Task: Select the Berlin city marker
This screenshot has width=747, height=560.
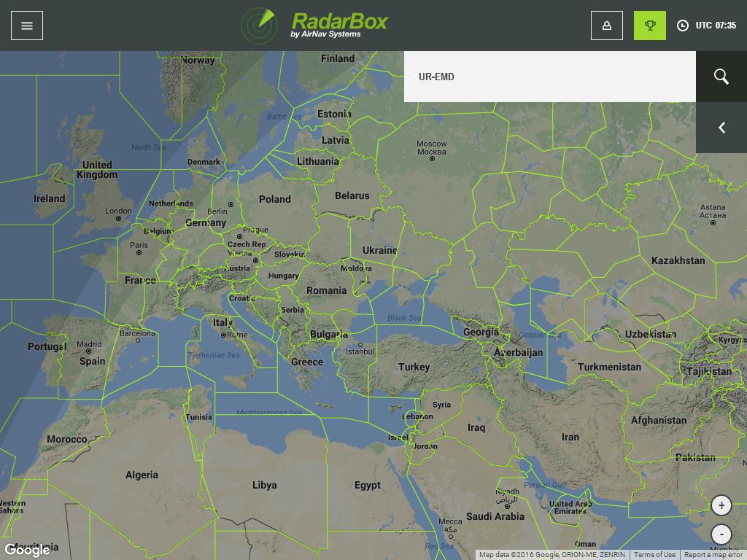Action: click(x=231, y=205)
